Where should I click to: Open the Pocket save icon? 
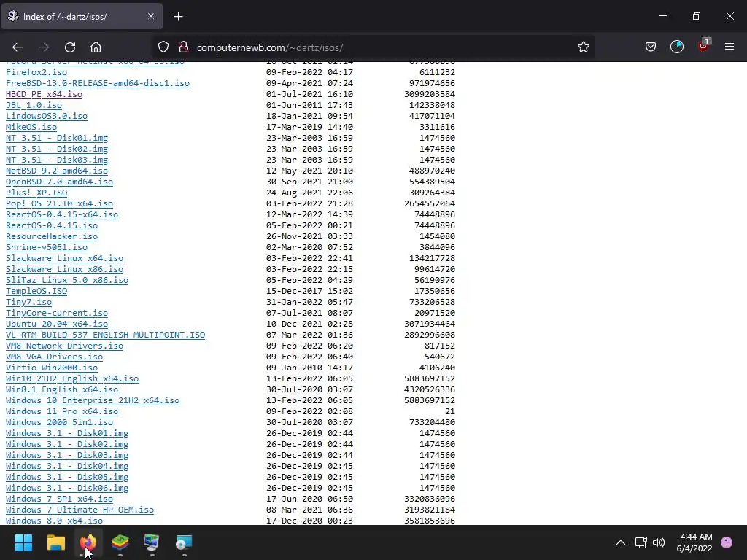click(x=650, y=47)
